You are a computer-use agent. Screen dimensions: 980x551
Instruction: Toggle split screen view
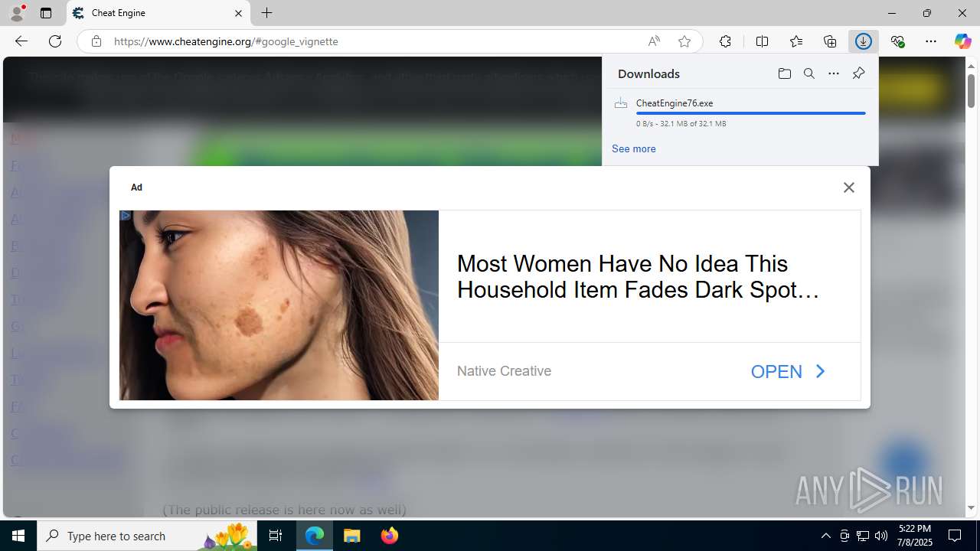(x=762, y=41)
